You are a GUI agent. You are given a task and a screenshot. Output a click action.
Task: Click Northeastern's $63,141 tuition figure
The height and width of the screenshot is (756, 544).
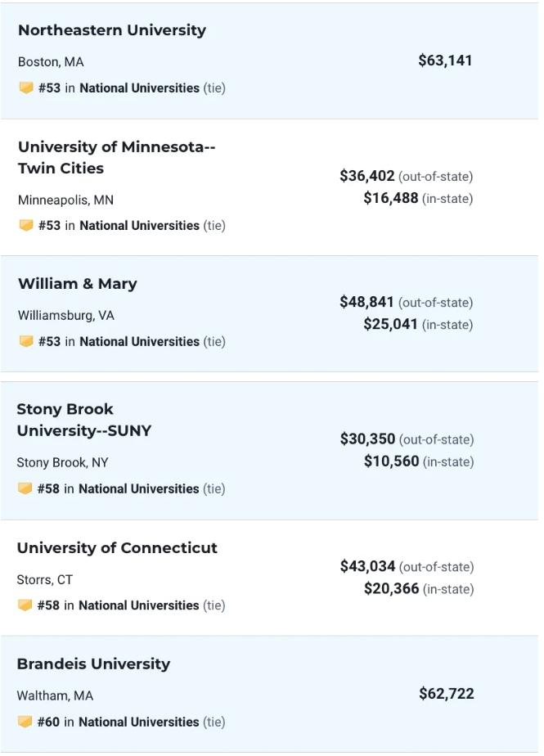click(445, 61)
